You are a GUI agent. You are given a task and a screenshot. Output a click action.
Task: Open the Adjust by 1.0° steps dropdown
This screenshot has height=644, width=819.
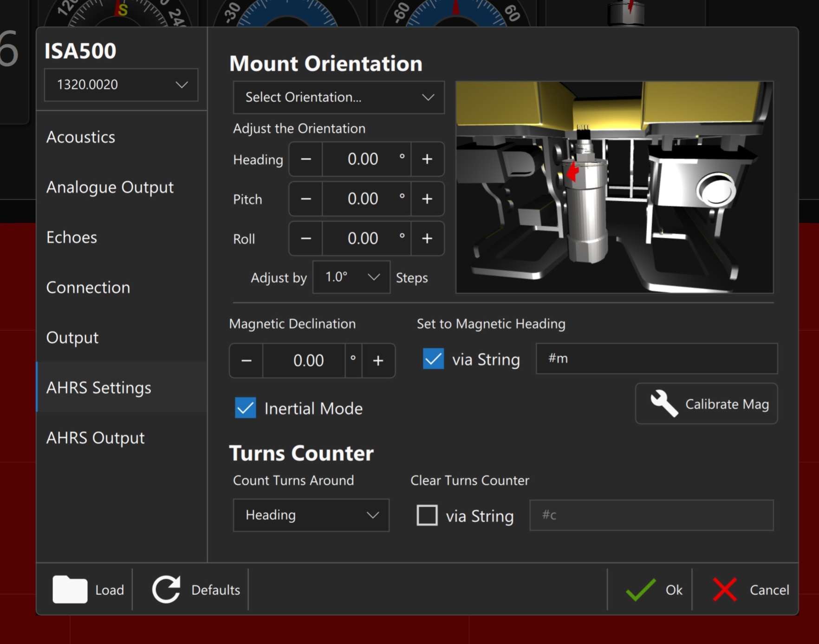(x=351, y=277)
